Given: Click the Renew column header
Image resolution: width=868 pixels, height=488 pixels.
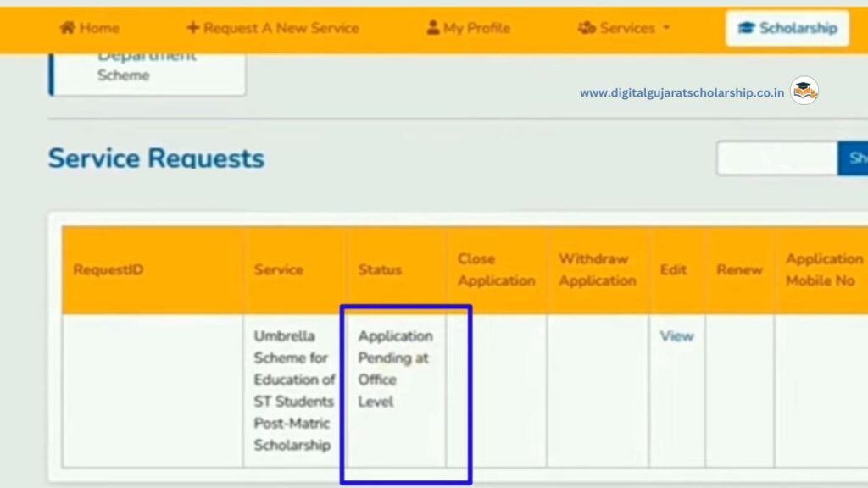Looking at the screenshot, I should click(740, 269).
